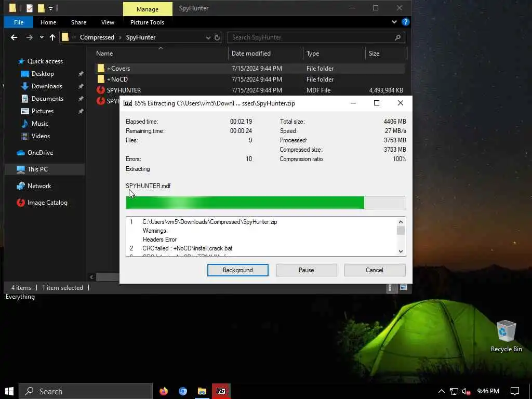Unpin Downloads using its pin icon

(x=81, y=87)
